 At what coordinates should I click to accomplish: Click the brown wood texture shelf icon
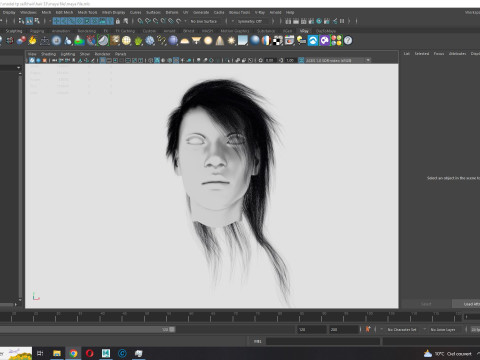[x=115, y=41]
